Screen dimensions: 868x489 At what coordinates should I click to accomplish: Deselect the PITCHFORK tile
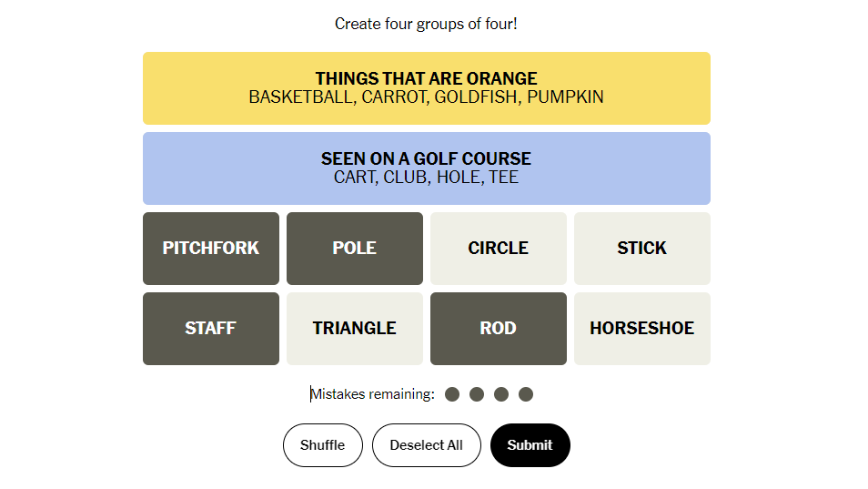coord(211,248)
